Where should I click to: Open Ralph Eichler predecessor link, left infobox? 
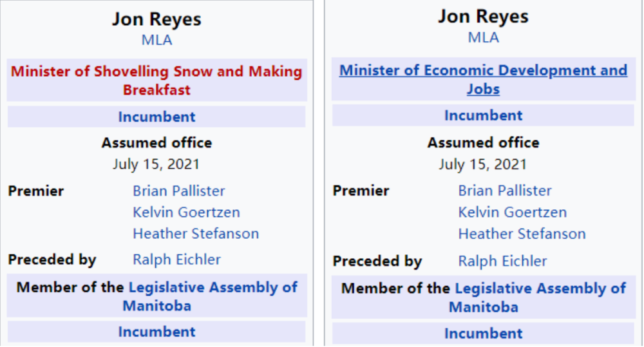[x=176, y=259]
